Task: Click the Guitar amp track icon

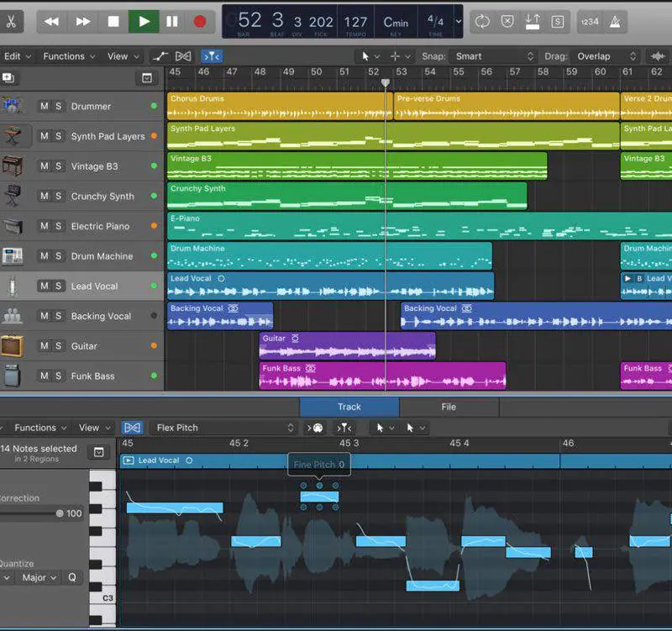Action: [12, 346]
